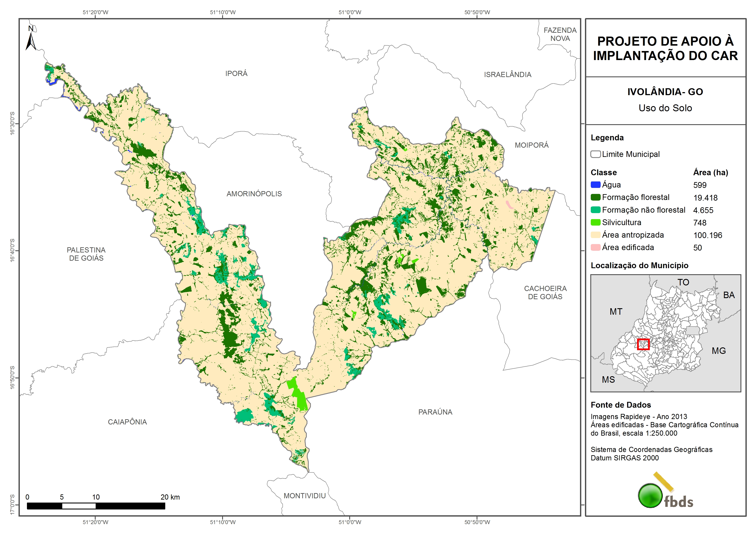Click the Formação florestal dark green swatch
Screen dimensions: 756x534
click(595, 197)
